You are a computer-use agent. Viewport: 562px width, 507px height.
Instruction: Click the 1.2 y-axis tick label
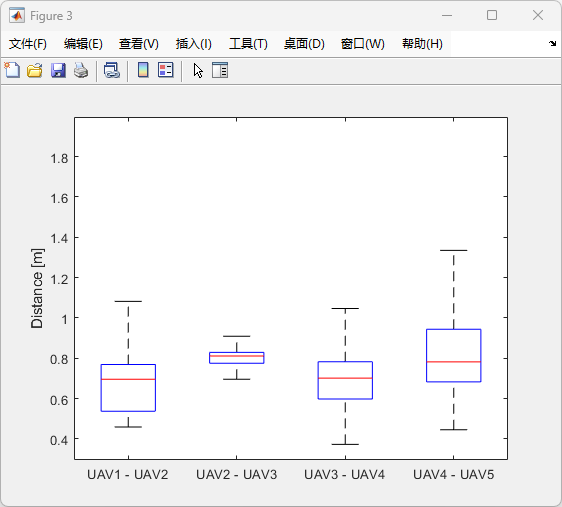pyautogui.click(x=59, y=279)
